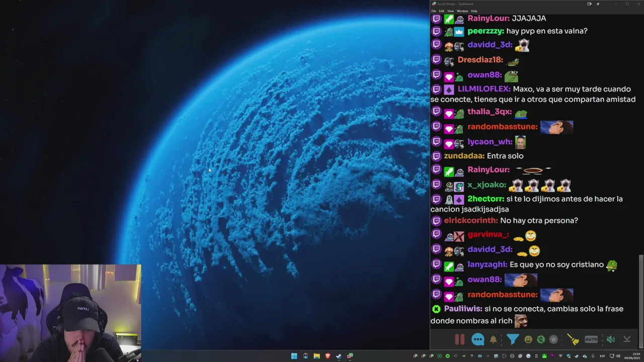Click Twitch source icon beside zundadaa message
This screenshot has width=644, height=362.
click(436, 156)
